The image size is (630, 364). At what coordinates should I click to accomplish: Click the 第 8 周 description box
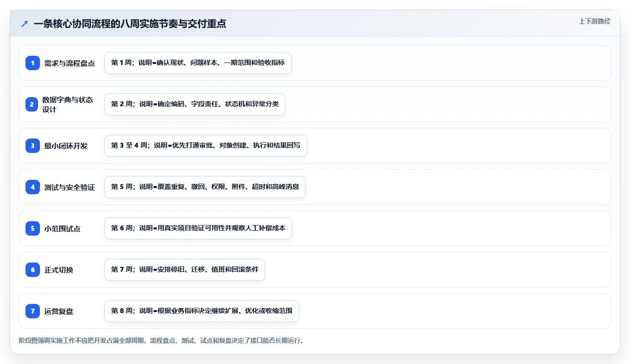pyautogui.click(x=202, y=311)
